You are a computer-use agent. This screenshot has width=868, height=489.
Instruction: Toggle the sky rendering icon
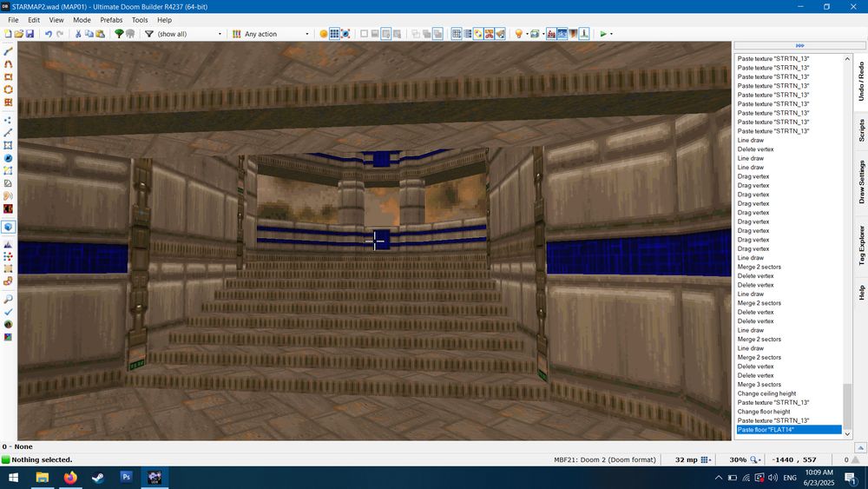pos(562,34)
